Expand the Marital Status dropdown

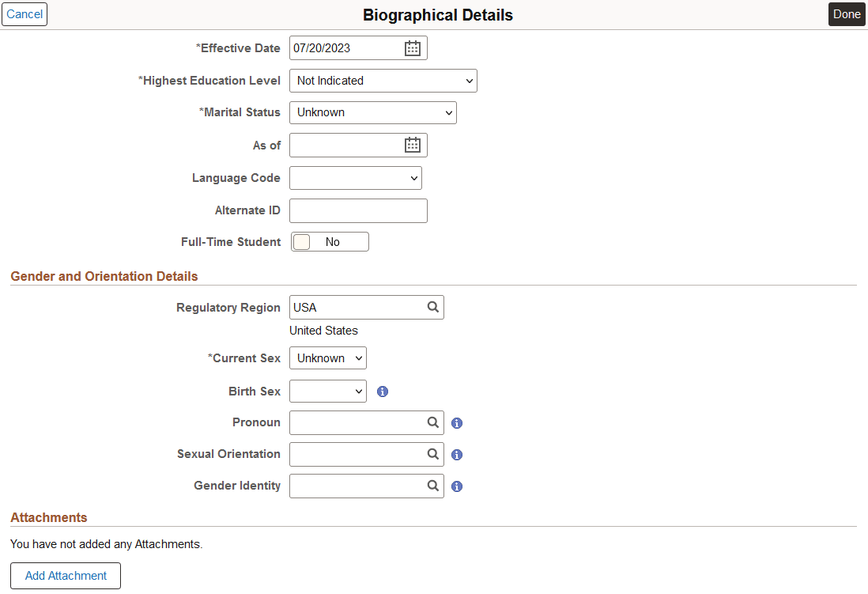[x=372, y=112]
